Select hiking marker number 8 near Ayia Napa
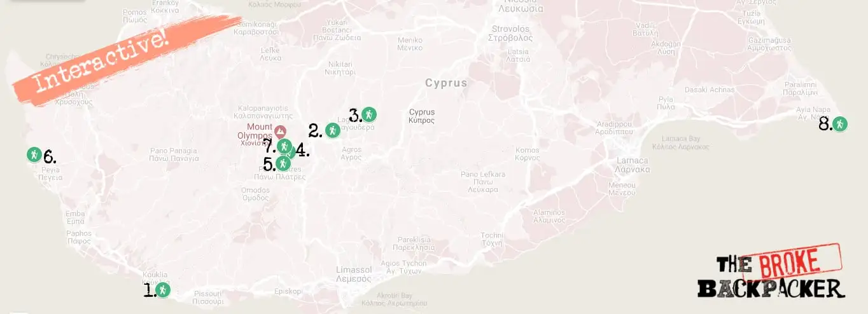This screenshot has width=868, height=314. (840, 124)
